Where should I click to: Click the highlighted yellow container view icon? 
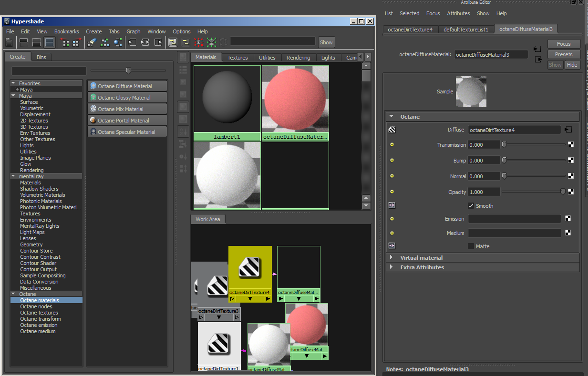pyautogui.click(x=173, y=42)
